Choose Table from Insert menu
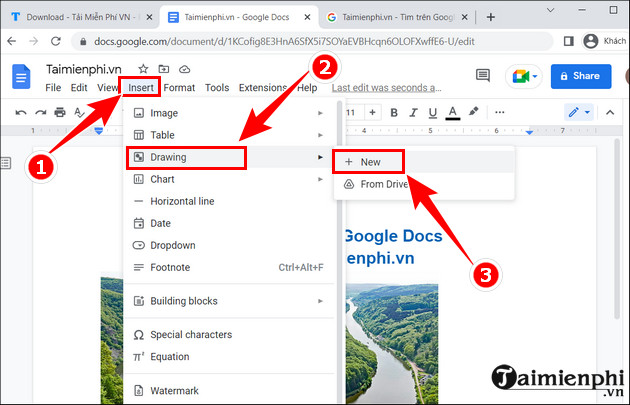 point(229,135)
